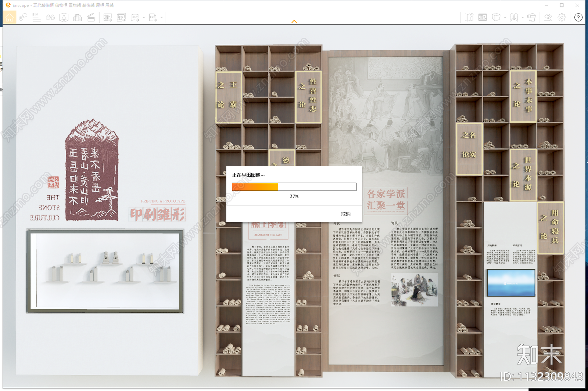Click the binoculars view management icon
This screenshot has height=391, width=588.
(x=50, y=17)
